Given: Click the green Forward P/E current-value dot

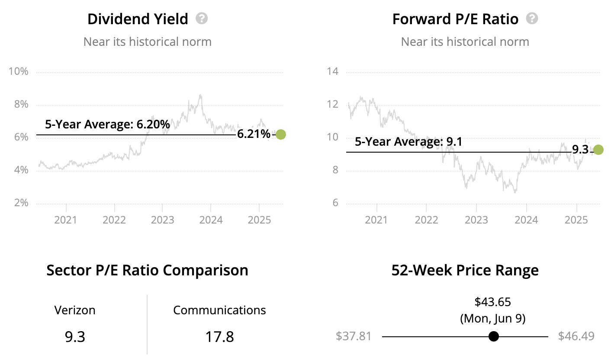Looking at the screenshot, I should tap(598, 150).
